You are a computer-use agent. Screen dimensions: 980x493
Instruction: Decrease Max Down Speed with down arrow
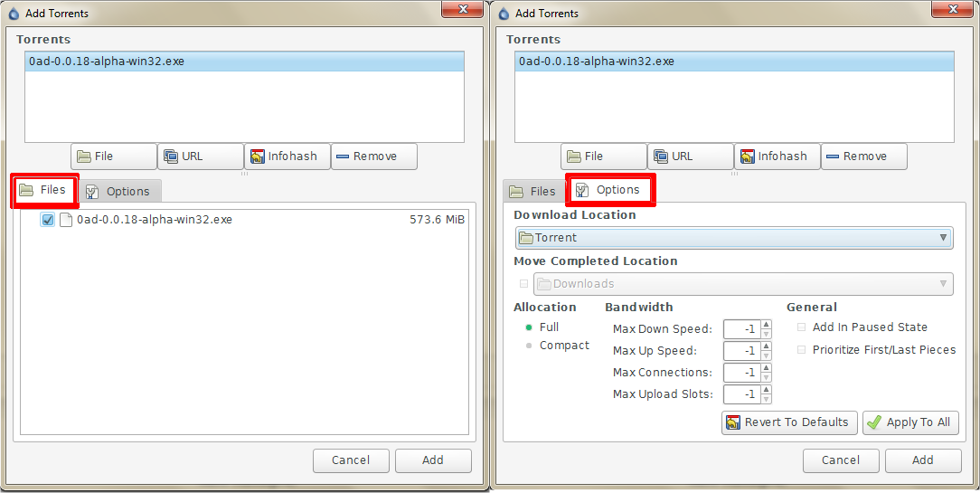767,334
